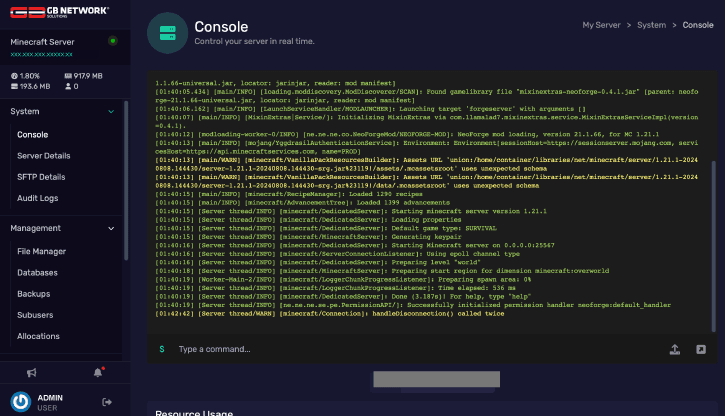Pop out the console in new window
Viewport: 725px width, 416px height.
click(701, 349)
